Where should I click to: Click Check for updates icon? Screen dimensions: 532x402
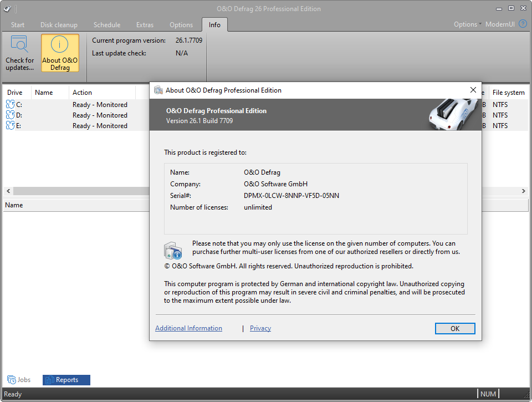point(19,44)
